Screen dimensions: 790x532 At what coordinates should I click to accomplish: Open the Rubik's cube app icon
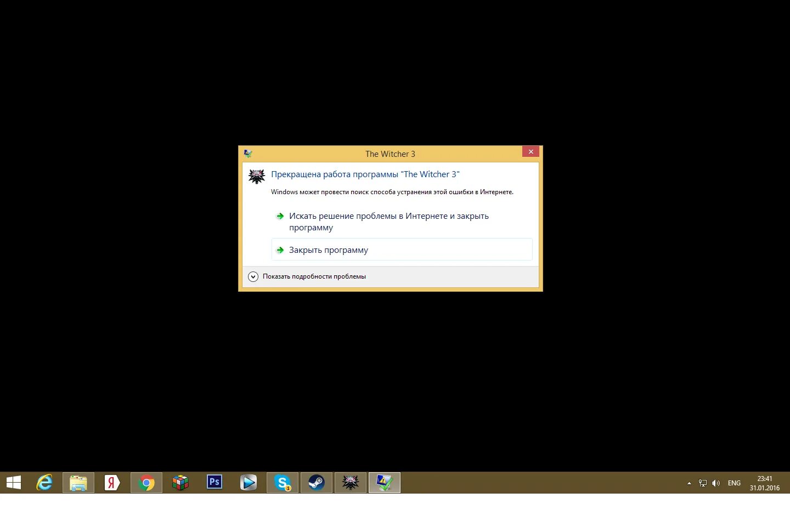180,483
